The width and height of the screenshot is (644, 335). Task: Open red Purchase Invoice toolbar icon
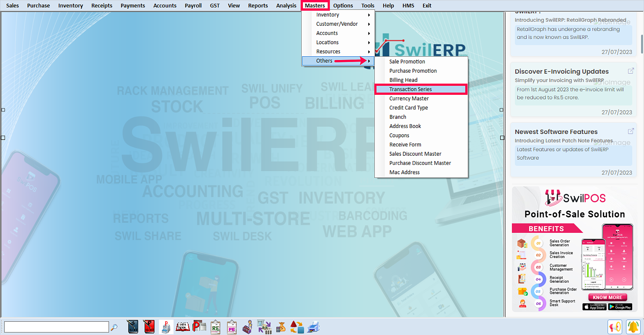pos(149,327)
